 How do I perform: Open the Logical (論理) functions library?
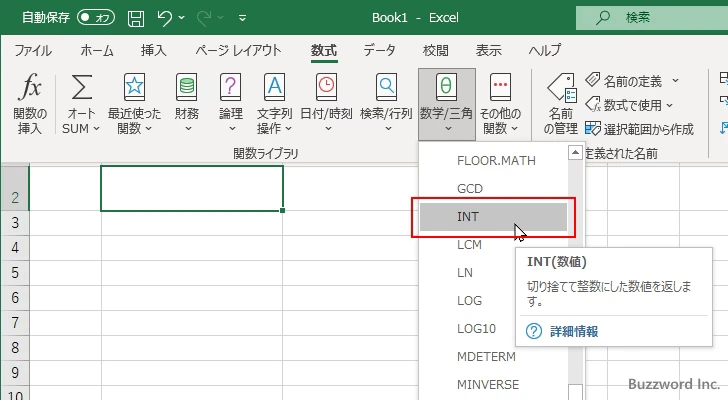click(x=231, y=104)
